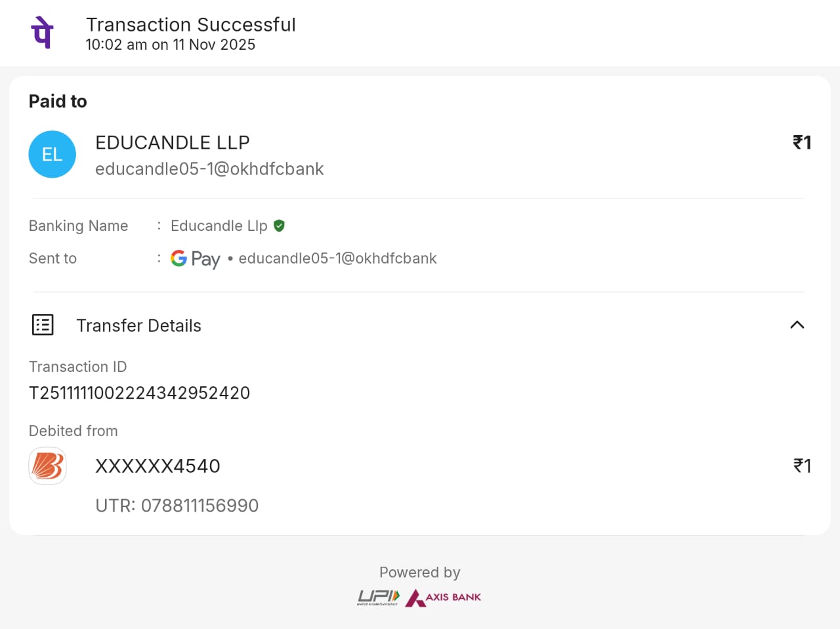
Task: Click the UPI logo
Action: 378,597
